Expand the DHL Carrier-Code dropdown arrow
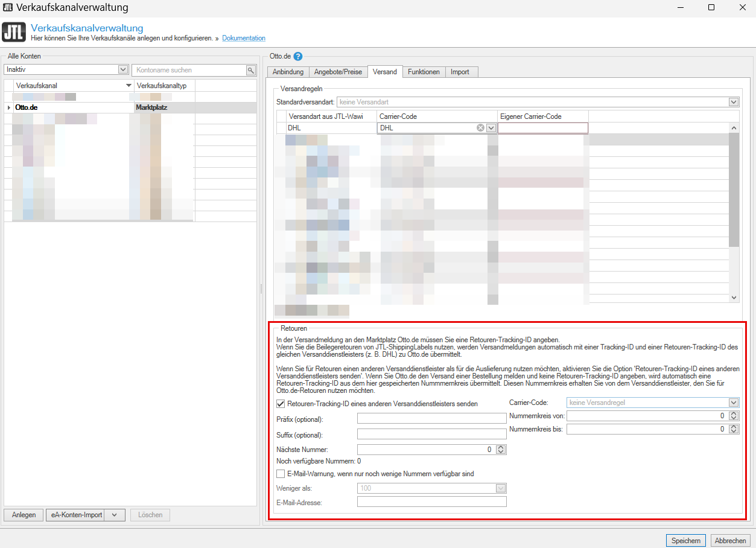This screenshot has height=548, width=756. [x=491, y=128]
